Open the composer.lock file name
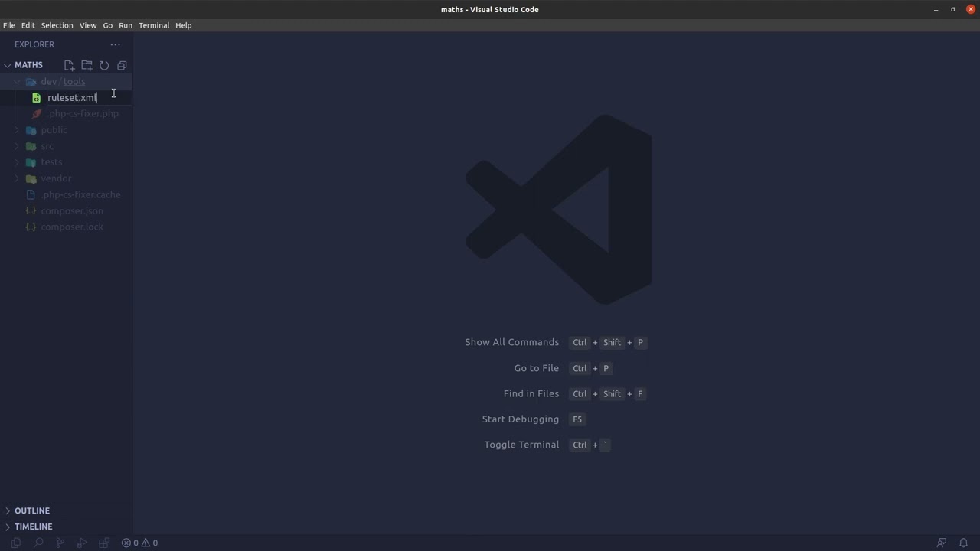Screen dimensions: 980x551 pyautogui.click(x=72, y=227)
